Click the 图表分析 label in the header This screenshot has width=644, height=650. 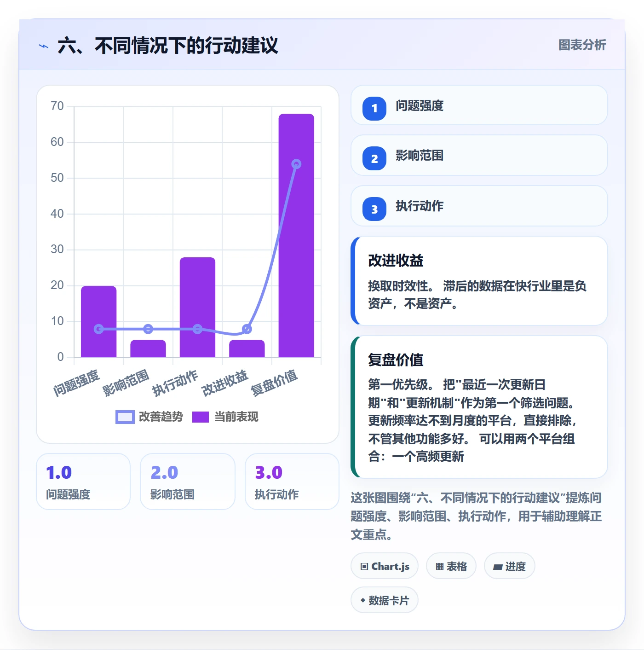[582, 45]
